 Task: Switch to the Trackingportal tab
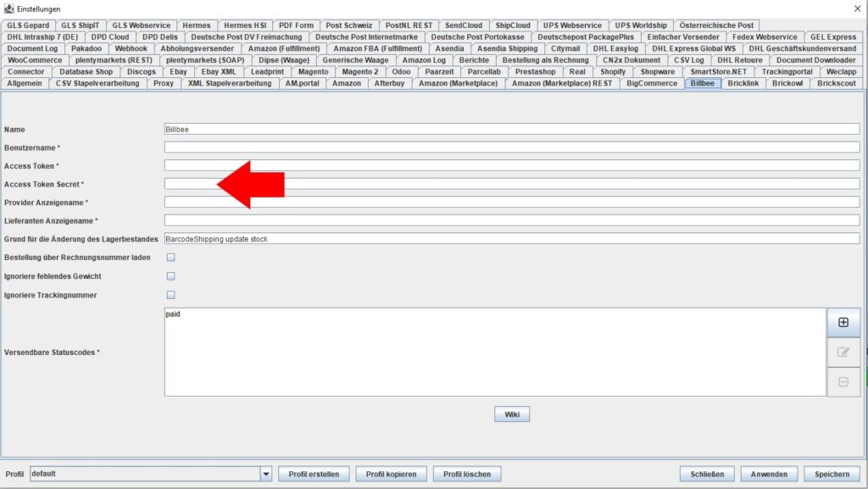pos(787,72)
